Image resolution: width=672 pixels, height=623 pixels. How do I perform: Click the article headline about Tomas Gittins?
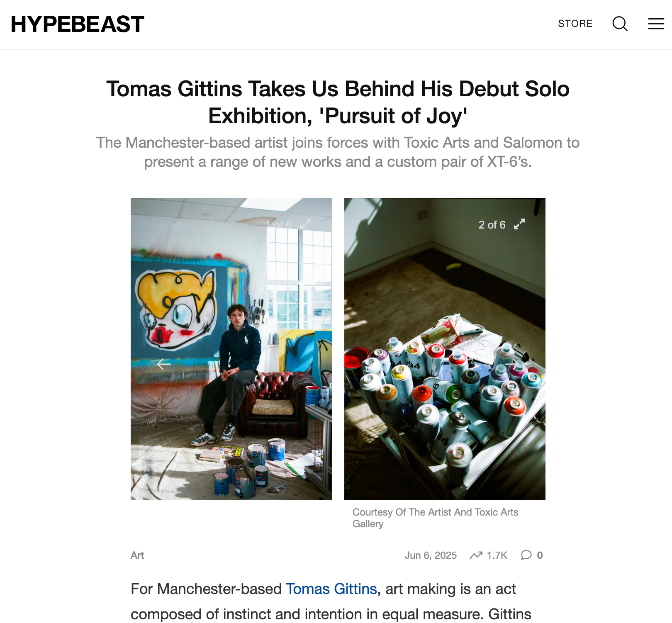coord(338,102)
